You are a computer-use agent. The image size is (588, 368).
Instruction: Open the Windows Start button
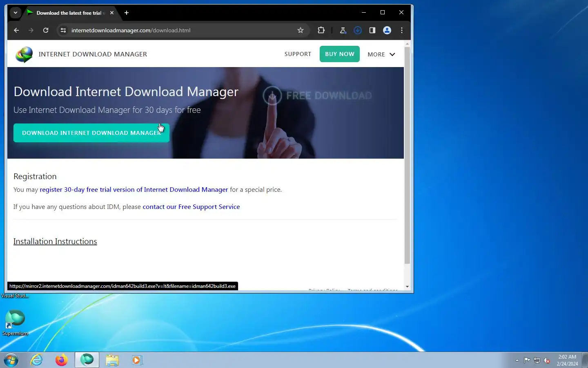point(11,360)
